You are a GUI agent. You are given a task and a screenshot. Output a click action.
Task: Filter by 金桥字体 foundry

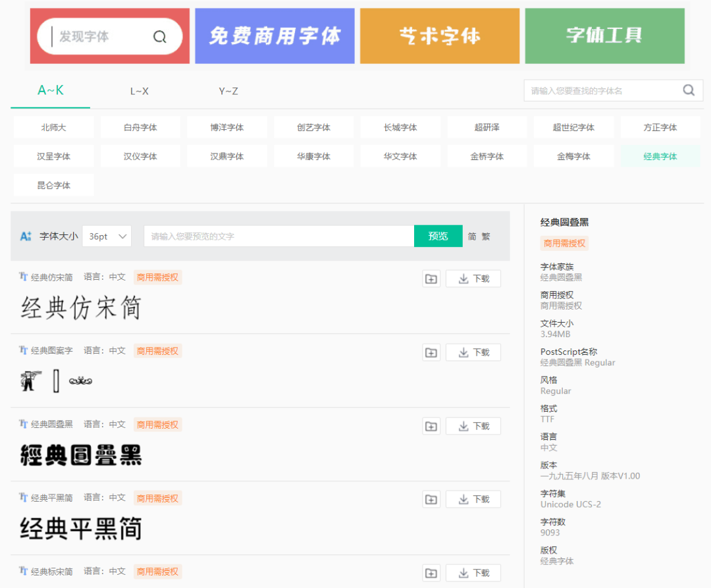click(487, 157)
